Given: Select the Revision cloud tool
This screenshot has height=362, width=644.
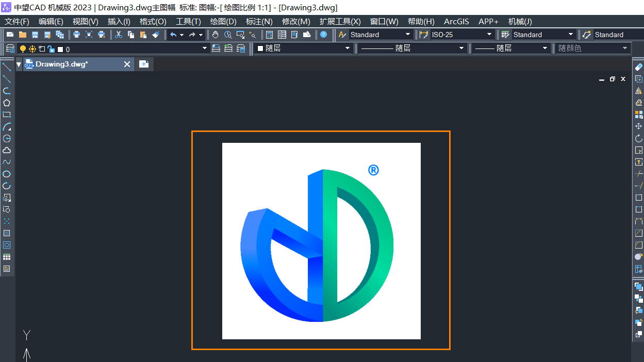Looking at the screenshot, I should coord(7,150).
